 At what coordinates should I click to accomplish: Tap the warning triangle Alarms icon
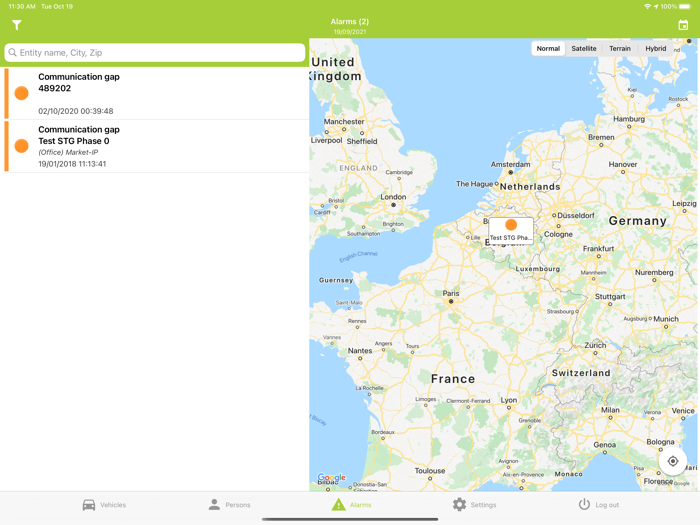click(338, 505)
